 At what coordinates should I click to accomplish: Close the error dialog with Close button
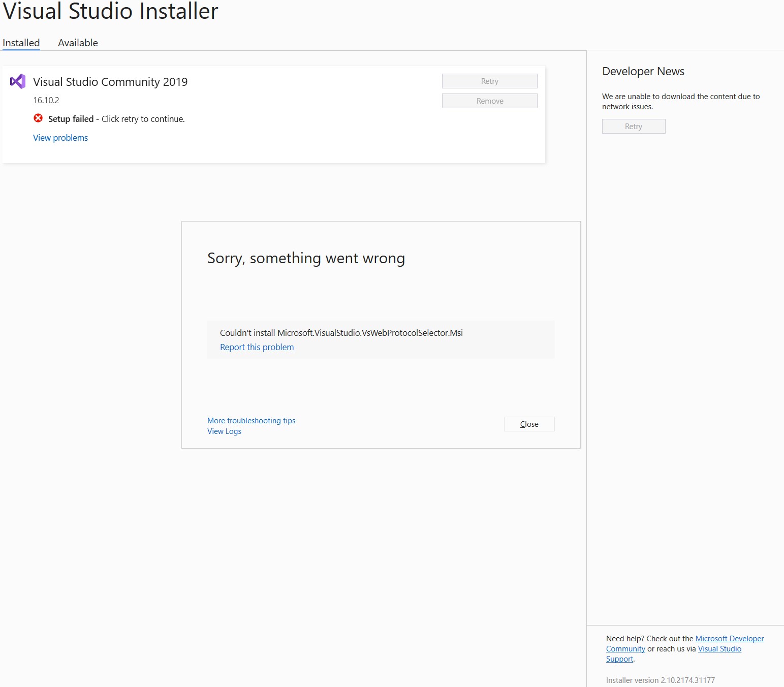[529, 424]
